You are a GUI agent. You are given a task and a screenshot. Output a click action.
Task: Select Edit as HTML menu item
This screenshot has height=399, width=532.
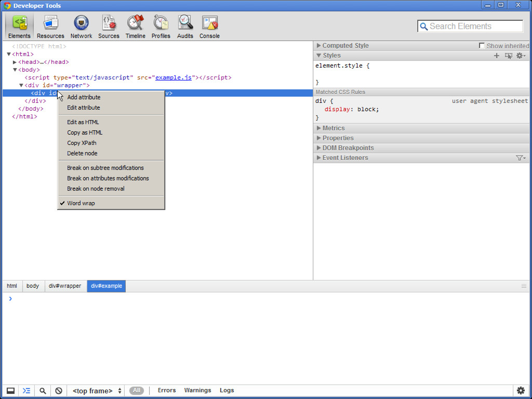point(111,122)
